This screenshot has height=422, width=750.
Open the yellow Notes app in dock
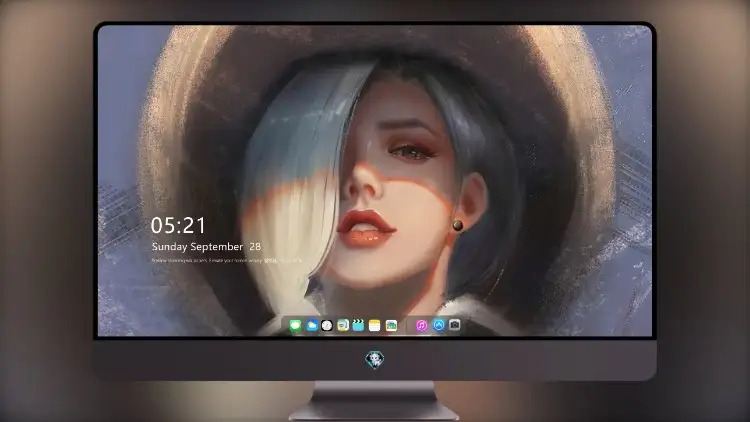pyautogui.click(x=375, y=326)
